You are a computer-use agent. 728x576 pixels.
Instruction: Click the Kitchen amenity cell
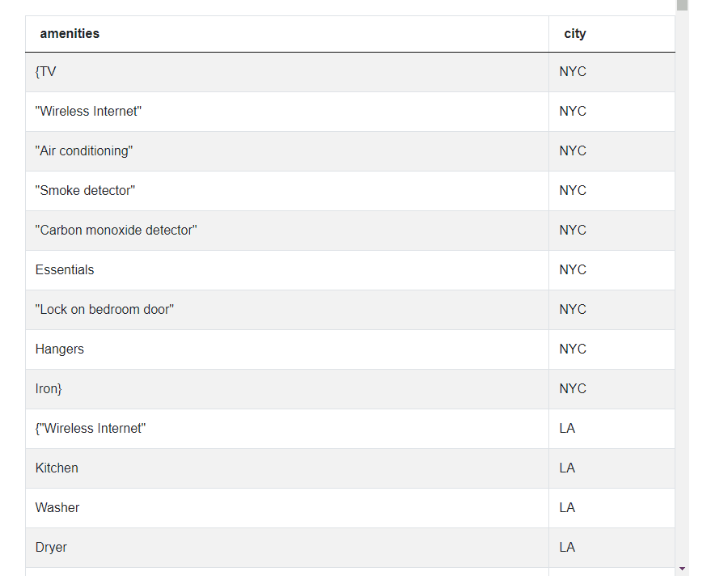click(57, 468)
